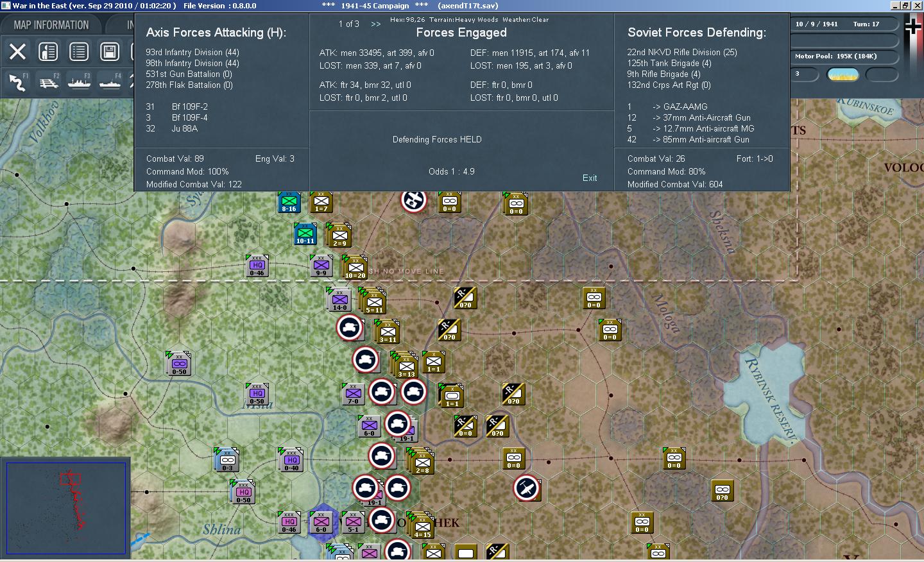Viewport: 924px width, 562px height.
Task: Select the HQ 0-40 unit counter
Action: click(x=291, y=460)
